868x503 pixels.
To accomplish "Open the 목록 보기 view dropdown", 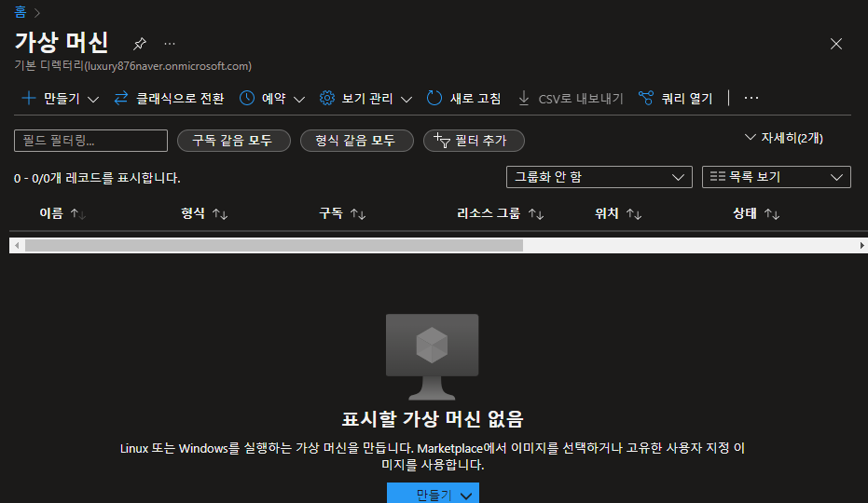I will [x=776, y=177].
